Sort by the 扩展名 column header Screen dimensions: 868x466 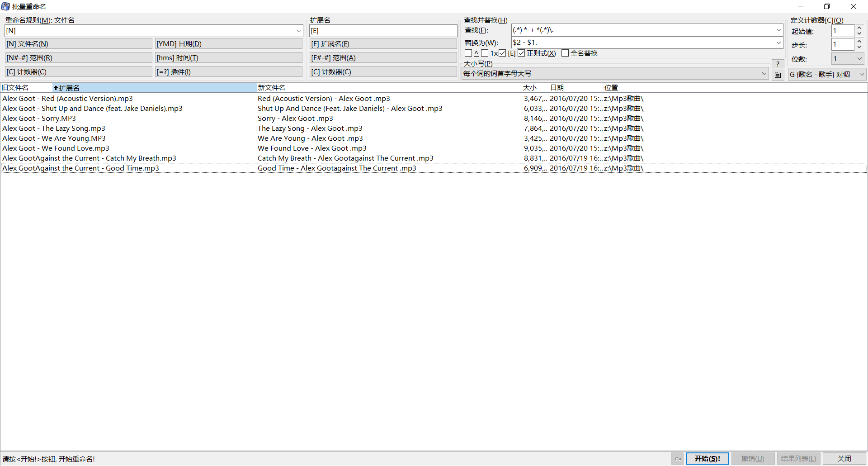tap(155, 88)
